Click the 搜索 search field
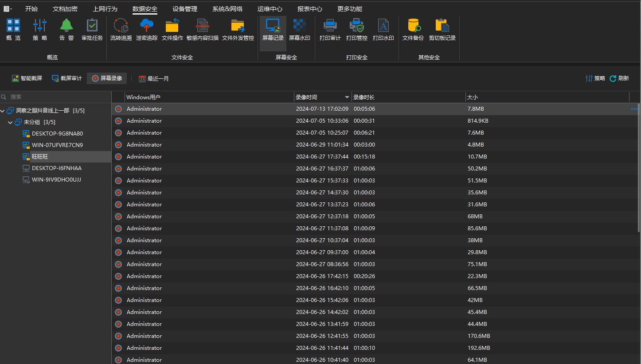 pos(55,97)
